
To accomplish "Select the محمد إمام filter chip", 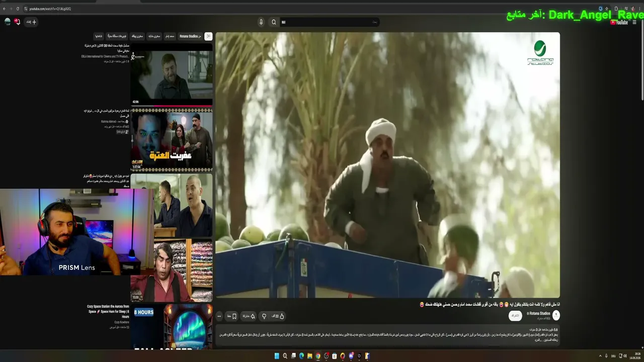I will tap(170, 36).
